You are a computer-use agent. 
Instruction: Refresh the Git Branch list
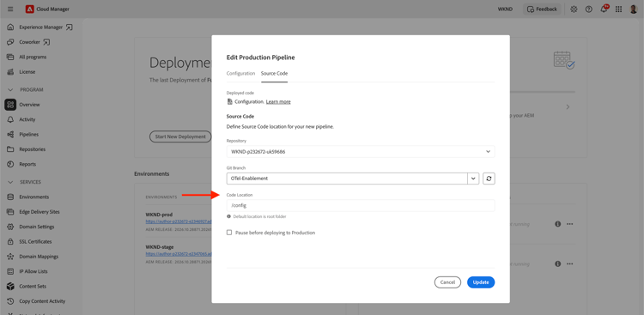[x=489, y=179]
